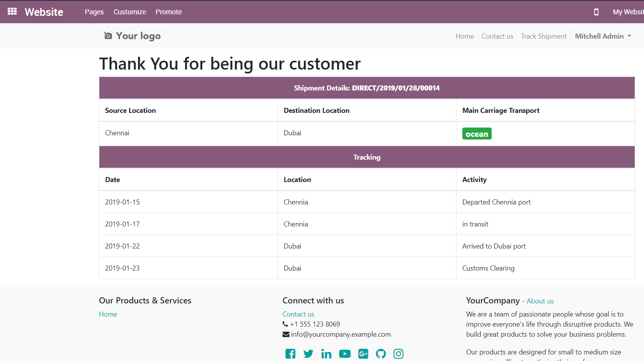
Task: Open the YouTube footer icon
Action: [344, 354]
